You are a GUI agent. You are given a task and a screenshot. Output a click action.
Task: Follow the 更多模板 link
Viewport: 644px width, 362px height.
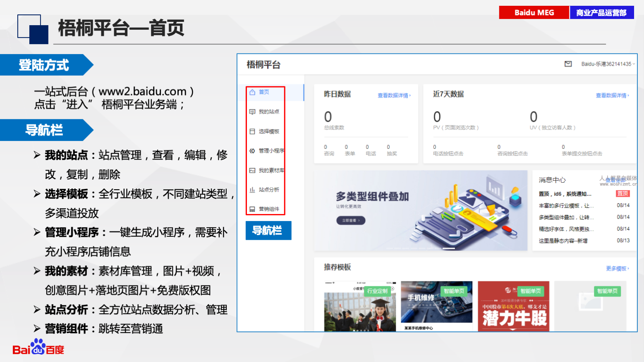coord(618,269)
